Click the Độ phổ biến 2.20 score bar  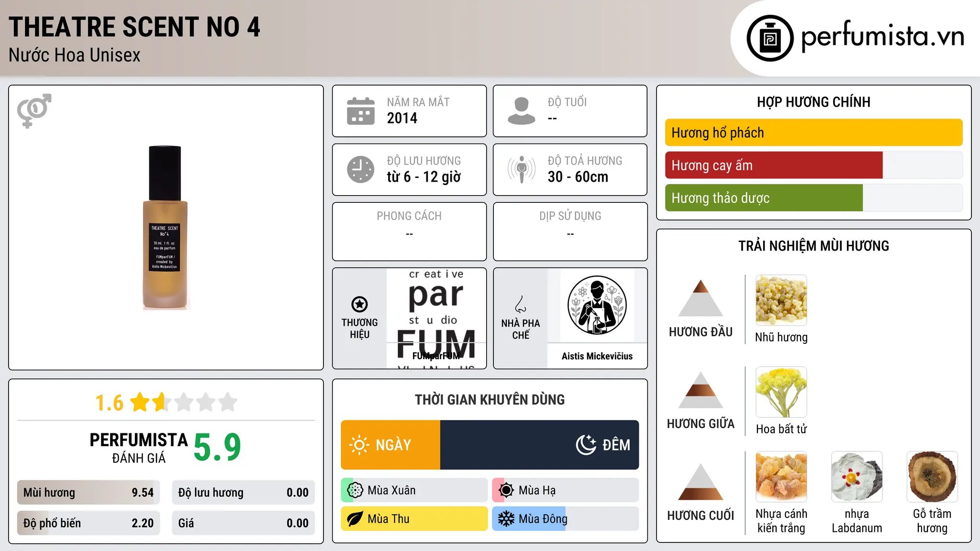point(89,523)
